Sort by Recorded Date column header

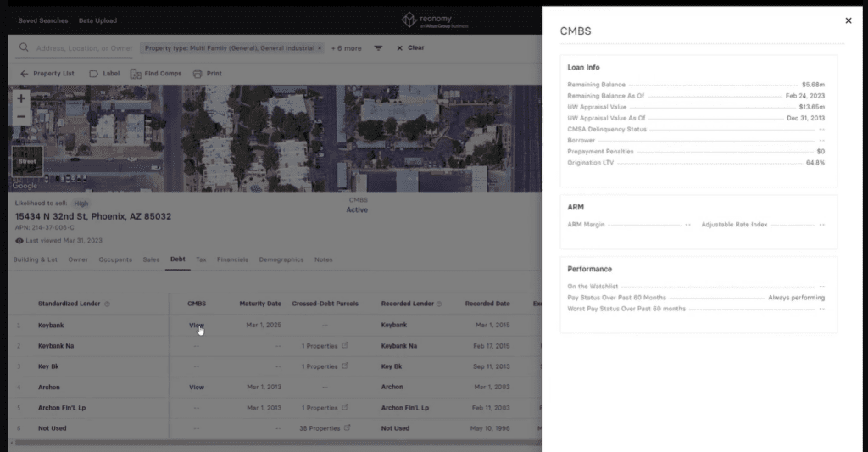pos(487,304)
